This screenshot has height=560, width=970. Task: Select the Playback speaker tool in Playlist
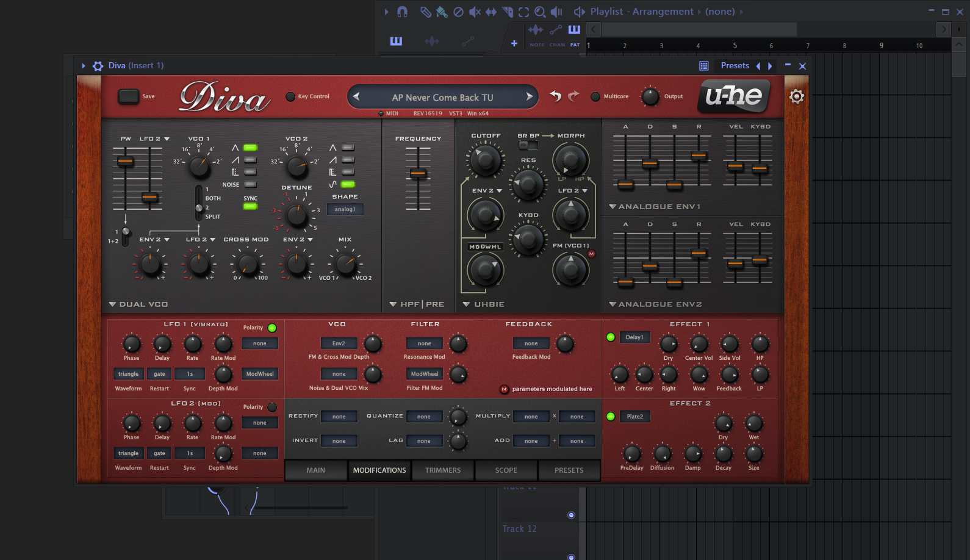pos(556,12)
